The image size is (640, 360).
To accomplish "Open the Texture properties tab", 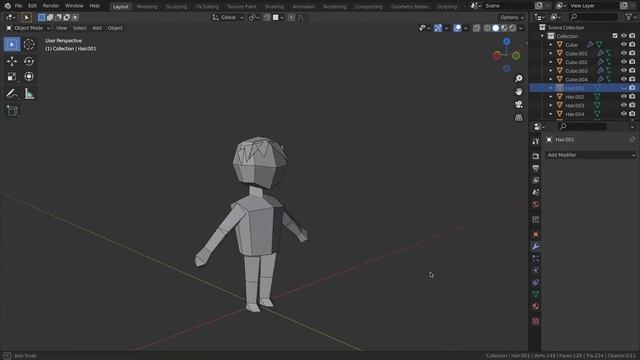I will pyautogui.click(x=536, y=321).
